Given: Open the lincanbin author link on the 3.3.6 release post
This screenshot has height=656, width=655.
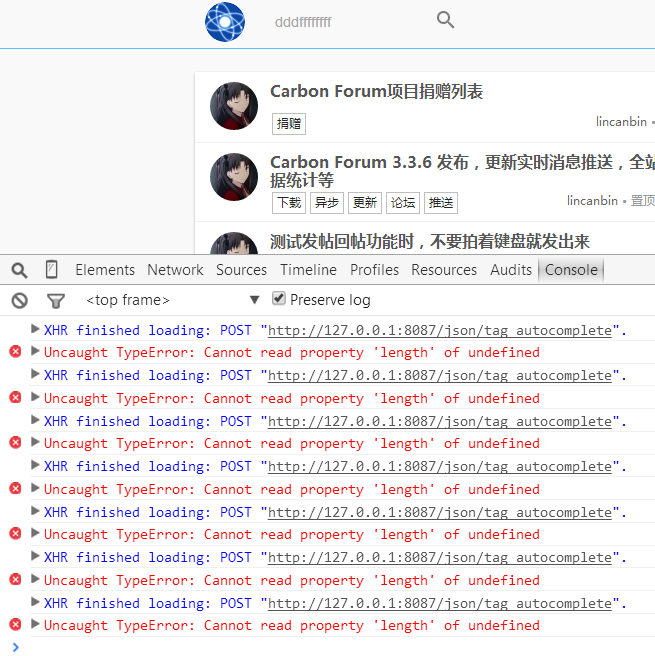Looking at the screenshot, I should [592, 201].
